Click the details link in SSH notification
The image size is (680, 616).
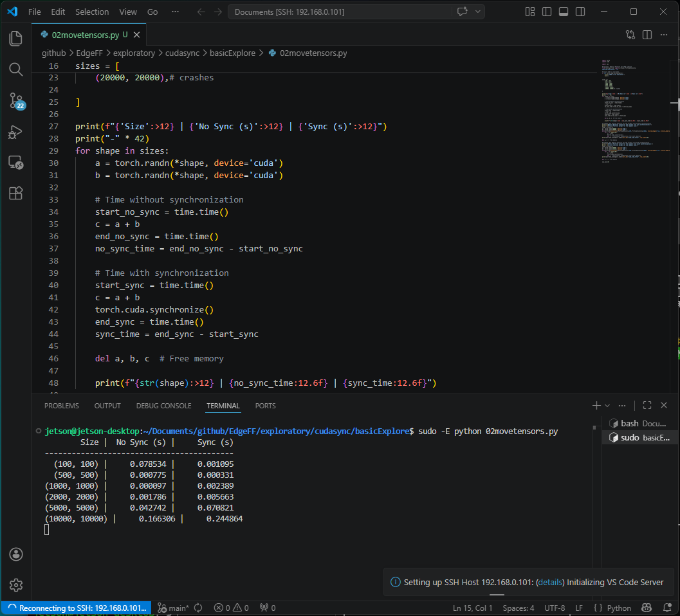pos(550,582)
